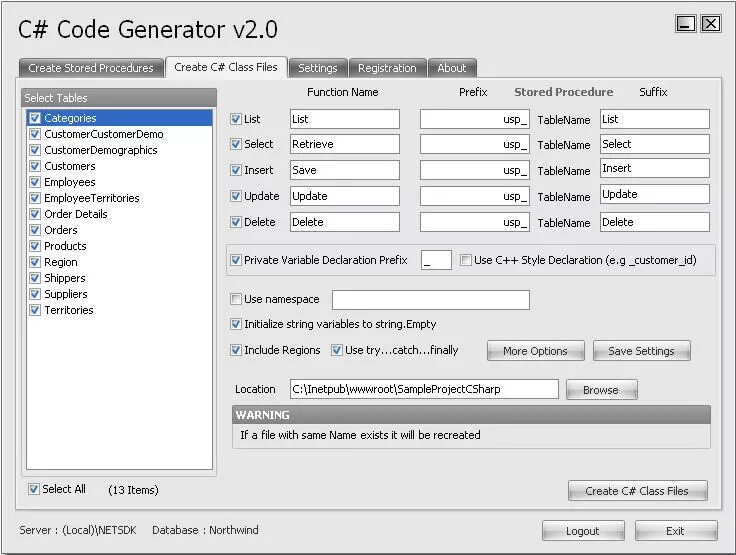Uncheck the Update function checkbox
The width and height of the screenshot is (736, 555).
(236, 196)
